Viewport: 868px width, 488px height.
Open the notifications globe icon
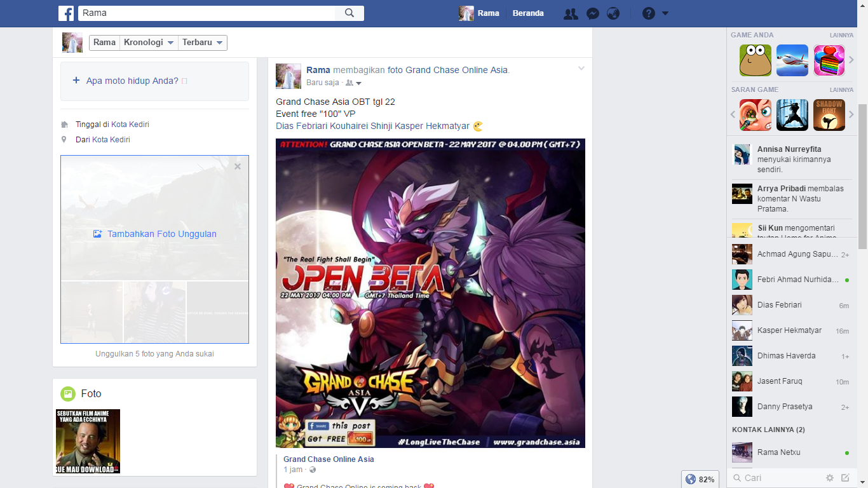(x=613, y=13)
